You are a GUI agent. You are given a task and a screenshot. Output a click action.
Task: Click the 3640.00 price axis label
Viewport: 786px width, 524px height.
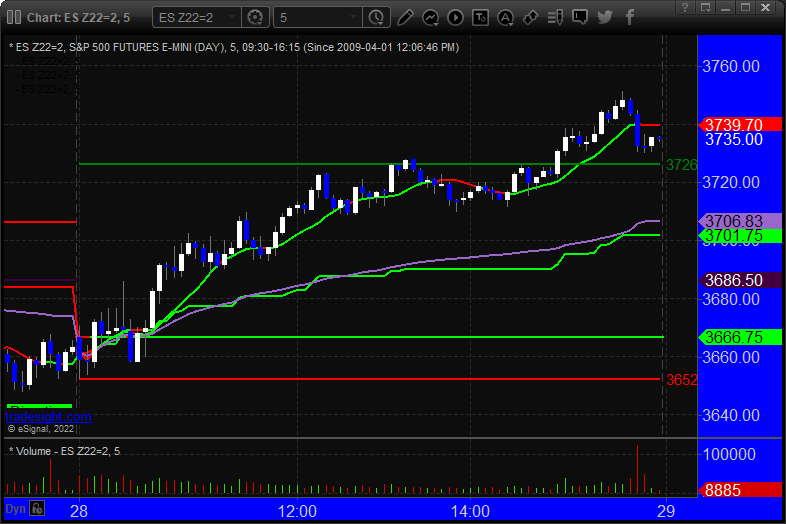(x=731, y=415)
